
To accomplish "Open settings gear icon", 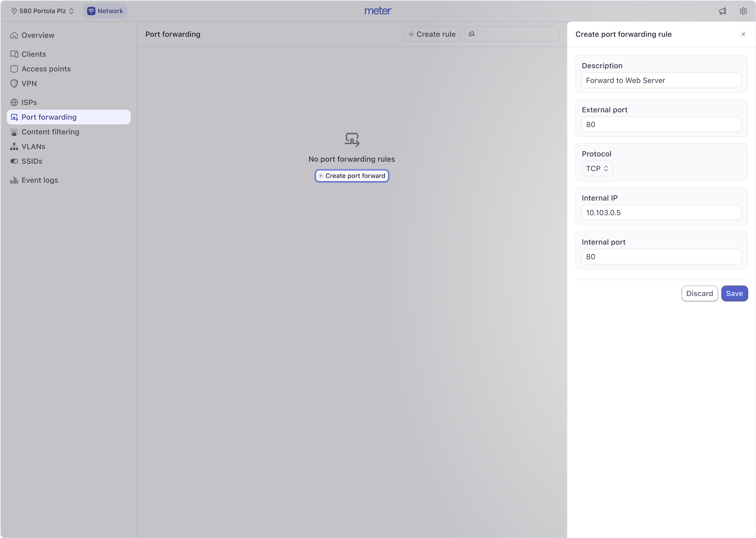I will (743, 11).
